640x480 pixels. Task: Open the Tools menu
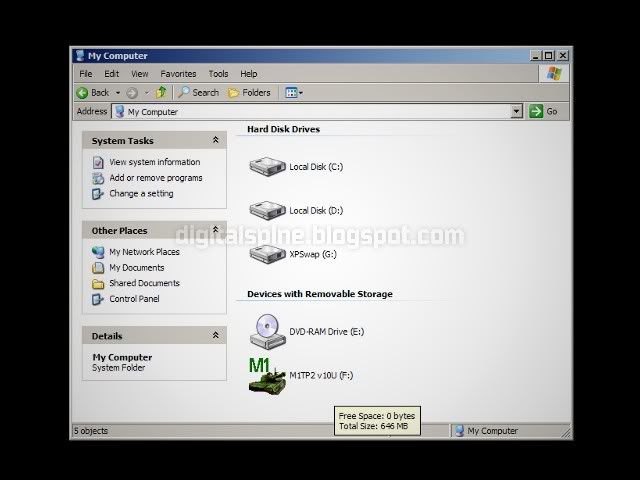[x=218, y=74]
